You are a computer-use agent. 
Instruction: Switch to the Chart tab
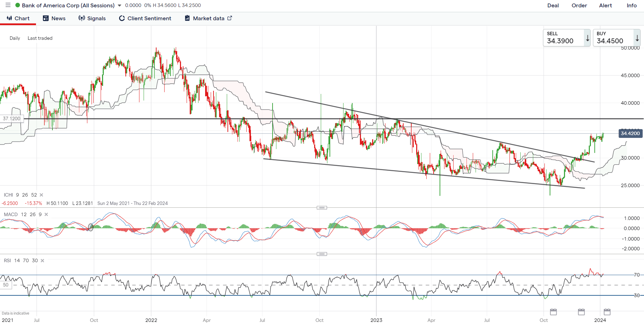[x=18, y=19]
